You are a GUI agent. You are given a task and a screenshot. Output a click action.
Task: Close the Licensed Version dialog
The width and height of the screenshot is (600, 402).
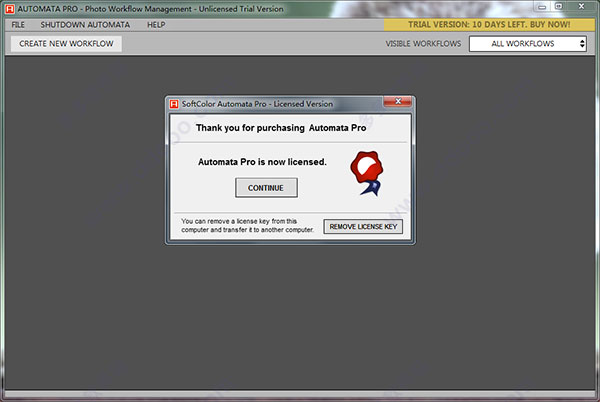tap(398, 101)
